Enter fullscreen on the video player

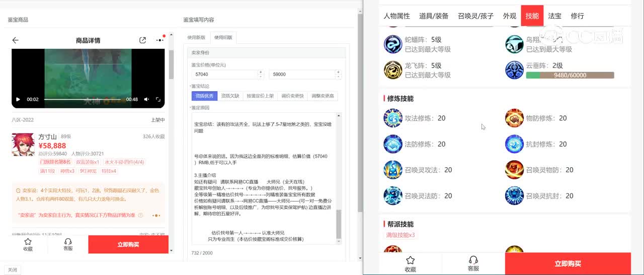[158, 99]
